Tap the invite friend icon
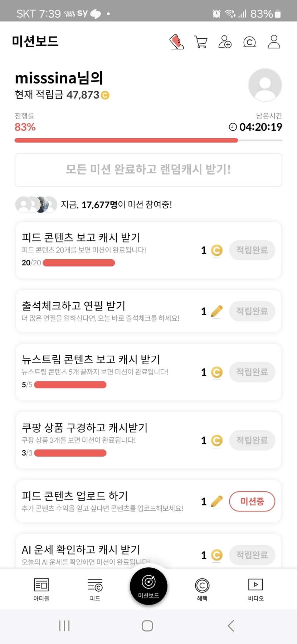Screen dimensions: 297x644 tap(225, 42)
